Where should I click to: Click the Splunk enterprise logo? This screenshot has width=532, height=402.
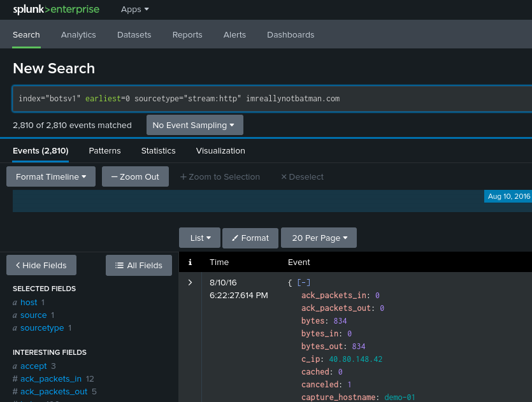coord(56,10)
